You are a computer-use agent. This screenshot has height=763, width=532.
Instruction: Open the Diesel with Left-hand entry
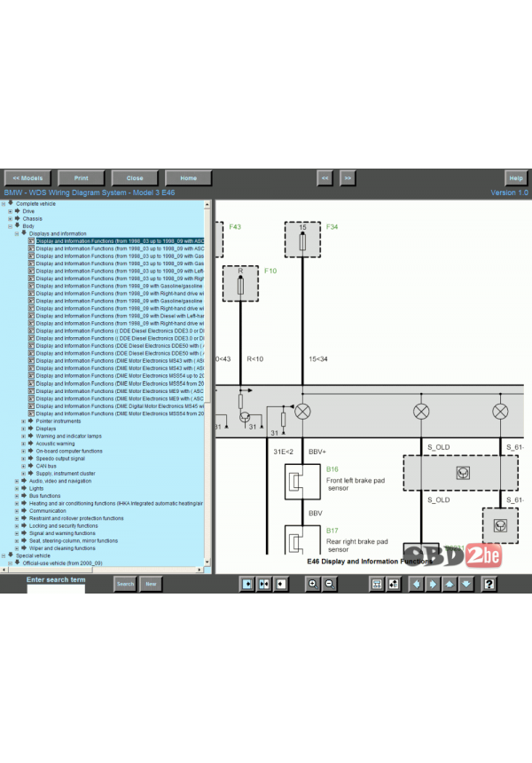click(x=120, y=317)
